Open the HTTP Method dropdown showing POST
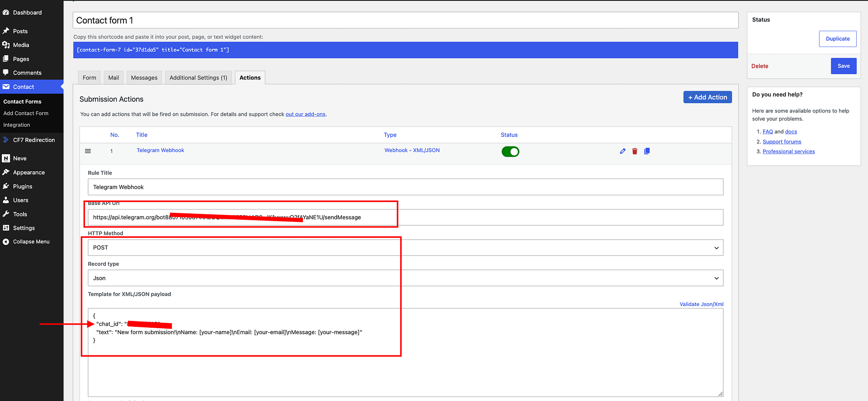This screenshot has width=868, height=401. (x=406, y=248)
